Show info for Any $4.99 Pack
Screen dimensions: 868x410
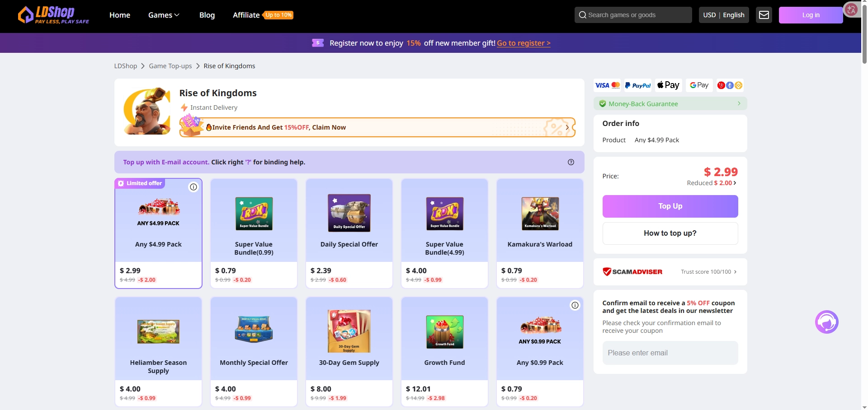click(x=193, y=187)
